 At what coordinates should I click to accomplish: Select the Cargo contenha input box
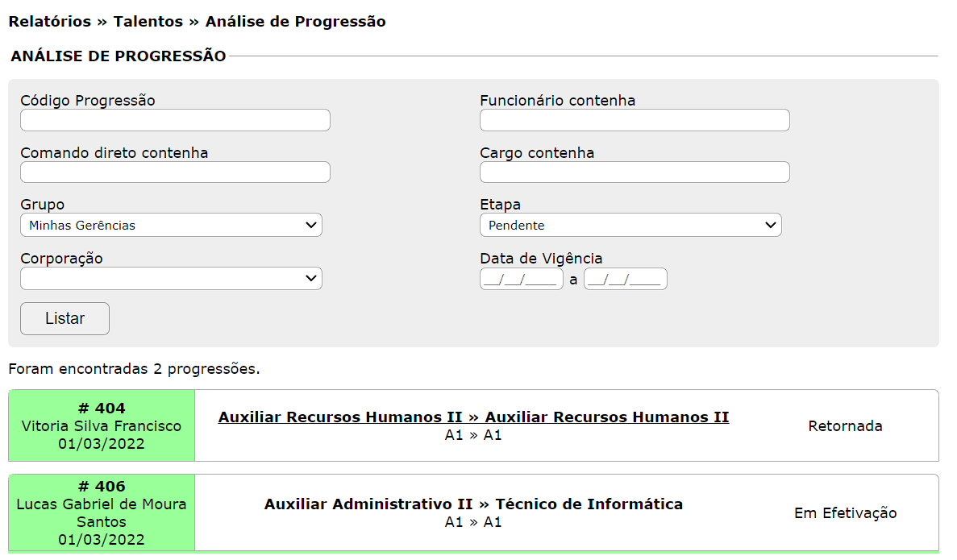click(x=635, y=172)
